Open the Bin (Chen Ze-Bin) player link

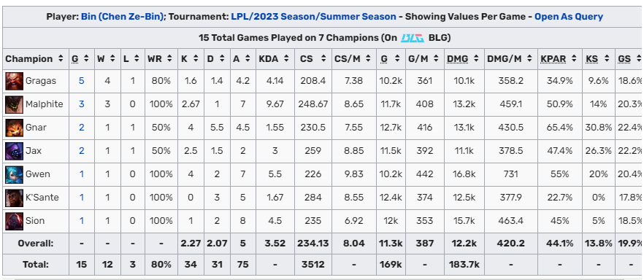click(x=123, y=17)
